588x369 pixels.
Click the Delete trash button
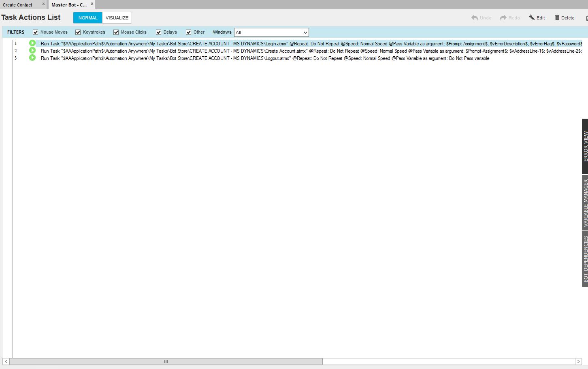565,18
